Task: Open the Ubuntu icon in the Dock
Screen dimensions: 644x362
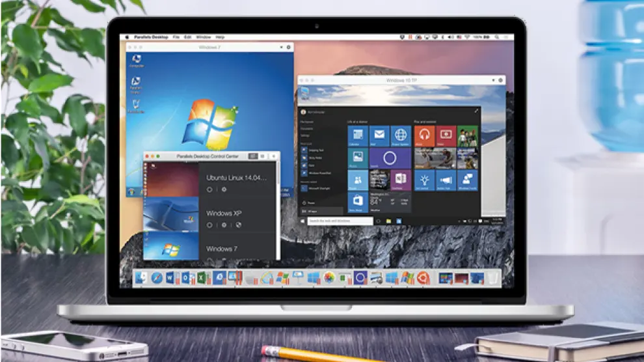Action: [423, 278]
